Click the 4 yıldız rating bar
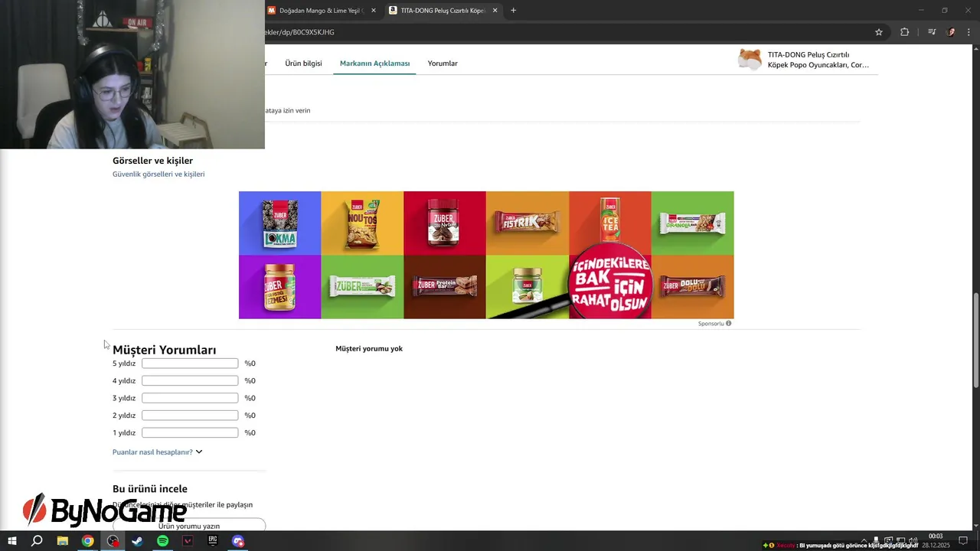980x551 pixels. [x=190, y=381]
